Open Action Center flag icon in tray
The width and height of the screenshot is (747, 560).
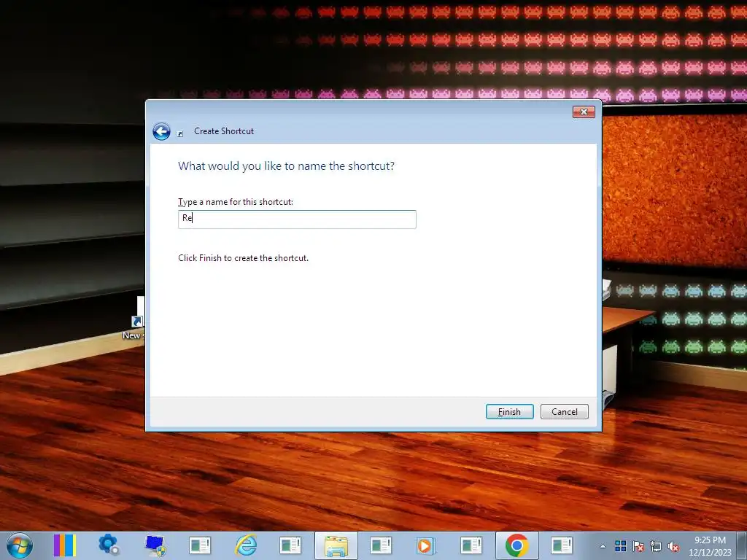(x=638, y=546)
